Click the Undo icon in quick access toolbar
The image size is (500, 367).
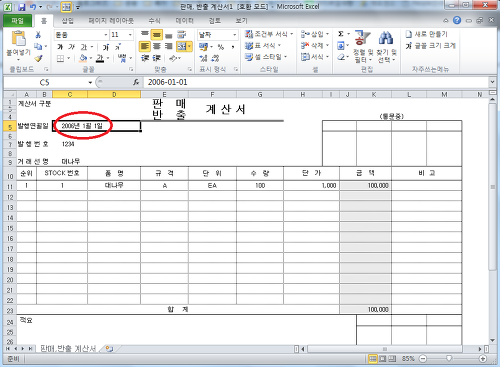tap(32, 7)
